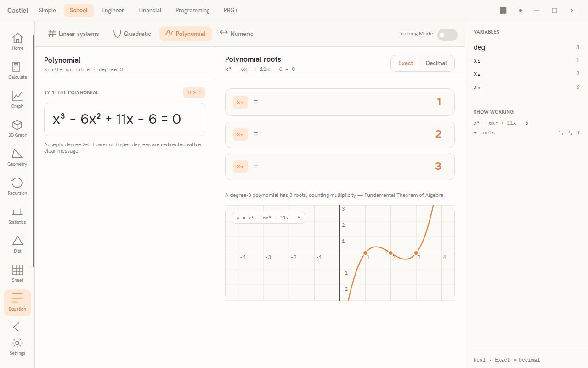Image resolution: width=588 pixels, height=368 pixels.
Task: Switch to Programming mode tab
Action: [192, 11]
